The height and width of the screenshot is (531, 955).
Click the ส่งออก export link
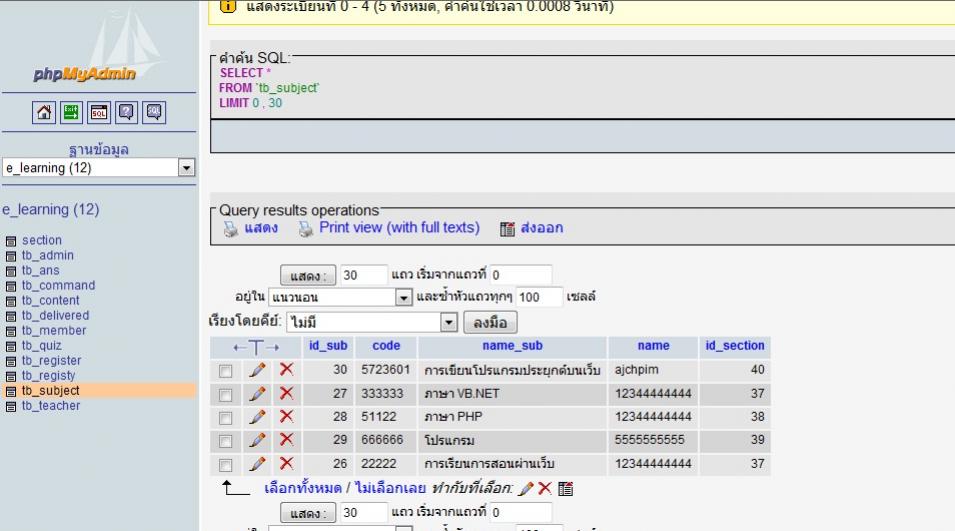542,228
